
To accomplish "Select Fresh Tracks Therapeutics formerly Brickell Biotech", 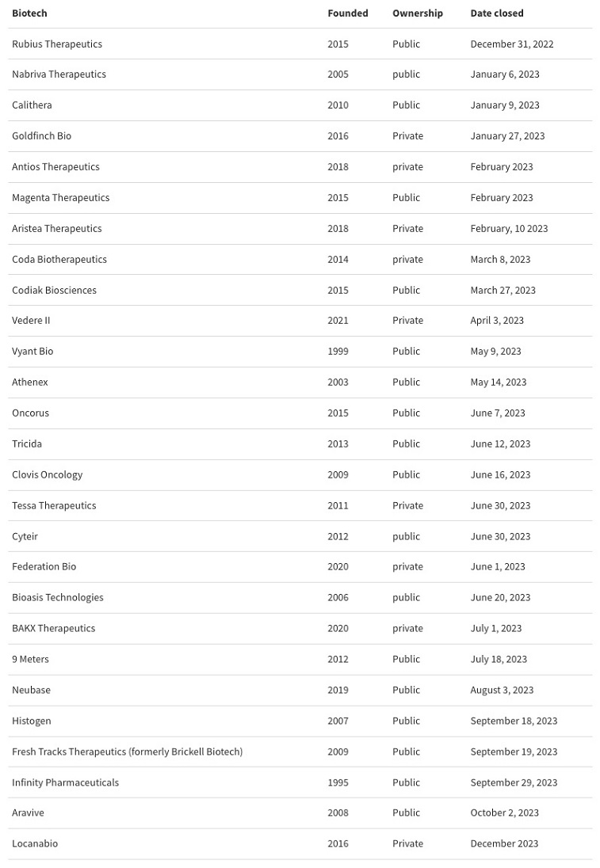I will pyautogui.click(x=128, y=752).
